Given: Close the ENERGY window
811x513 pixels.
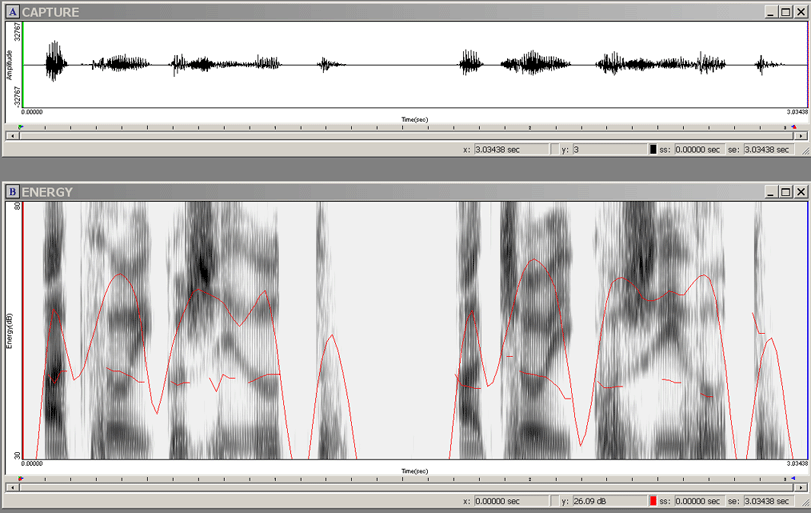Looking at the screenshot, I should (x=800, y=191).
